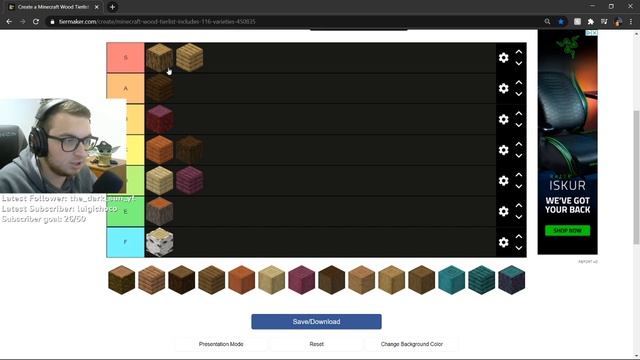Select the dark oak log in A tier

160,88
